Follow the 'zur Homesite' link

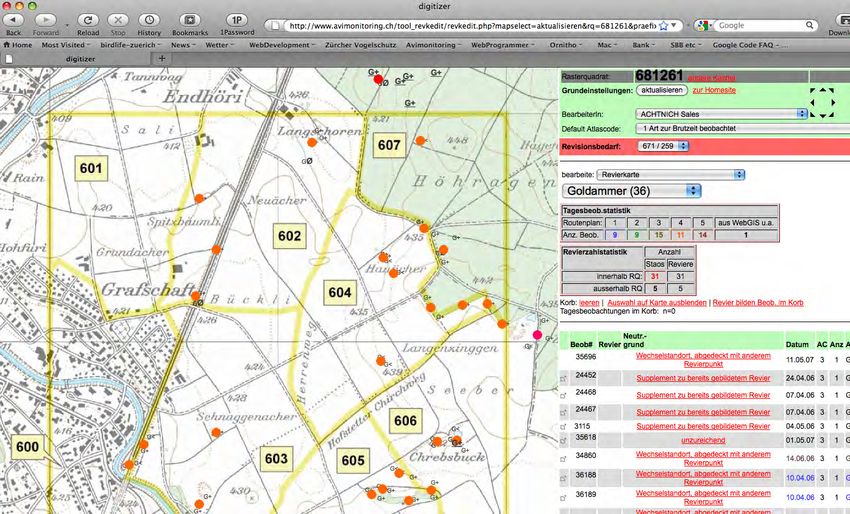(x=713, y=91)
